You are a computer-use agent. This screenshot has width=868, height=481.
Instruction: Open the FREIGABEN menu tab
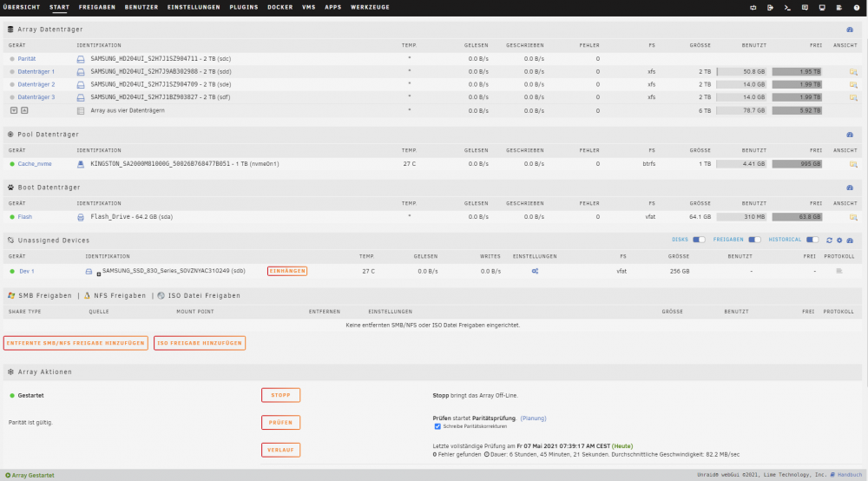coord(97,7)
